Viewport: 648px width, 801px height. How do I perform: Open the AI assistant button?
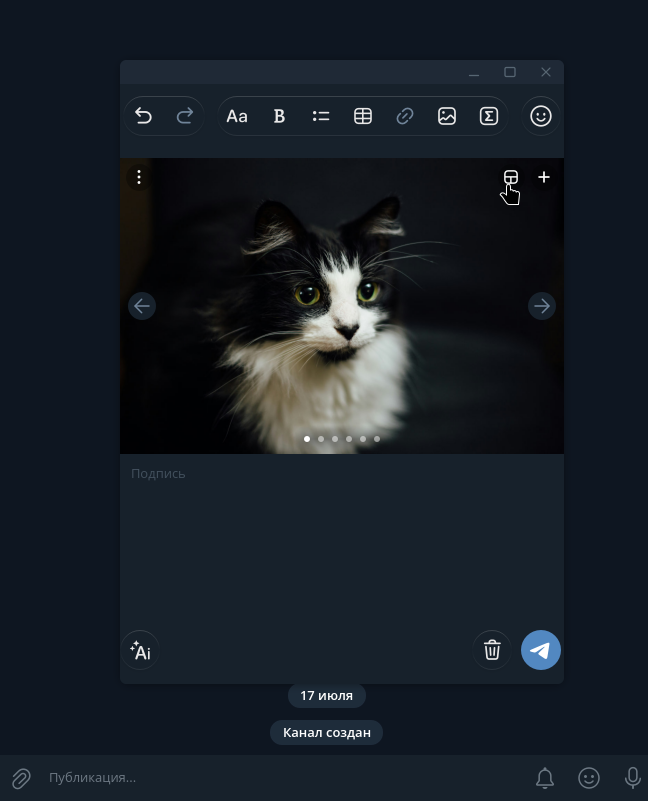140,650
